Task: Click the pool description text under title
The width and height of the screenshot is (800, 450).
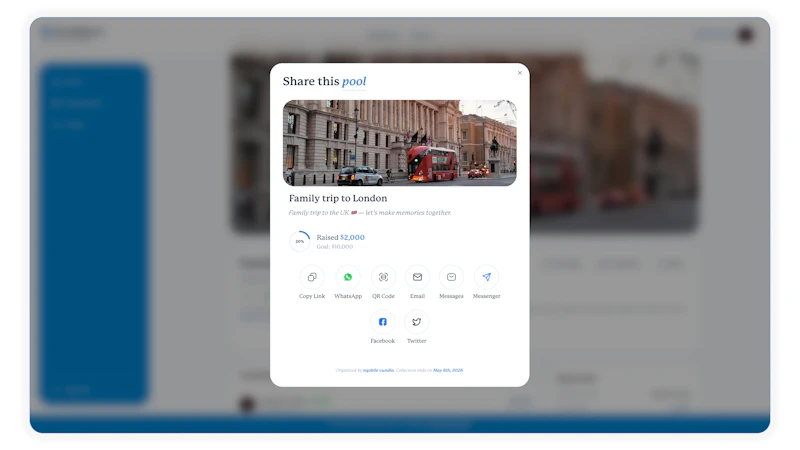Action: click(370, 213)
